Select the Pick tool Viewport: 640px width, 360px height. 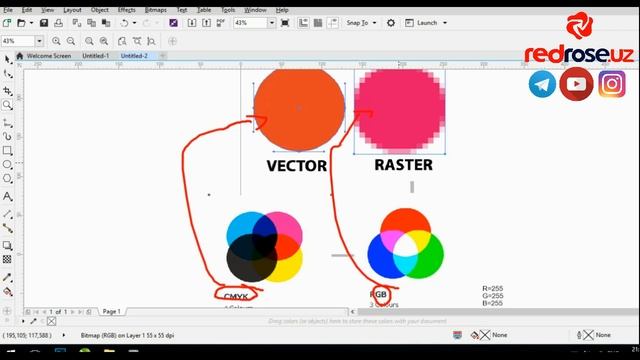point(7,60)
